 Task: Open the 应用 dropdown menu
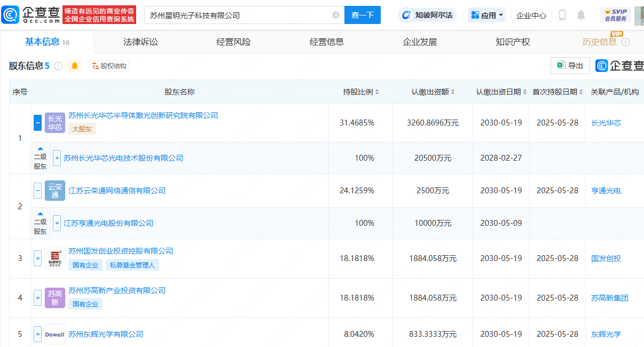coord(487,15)
